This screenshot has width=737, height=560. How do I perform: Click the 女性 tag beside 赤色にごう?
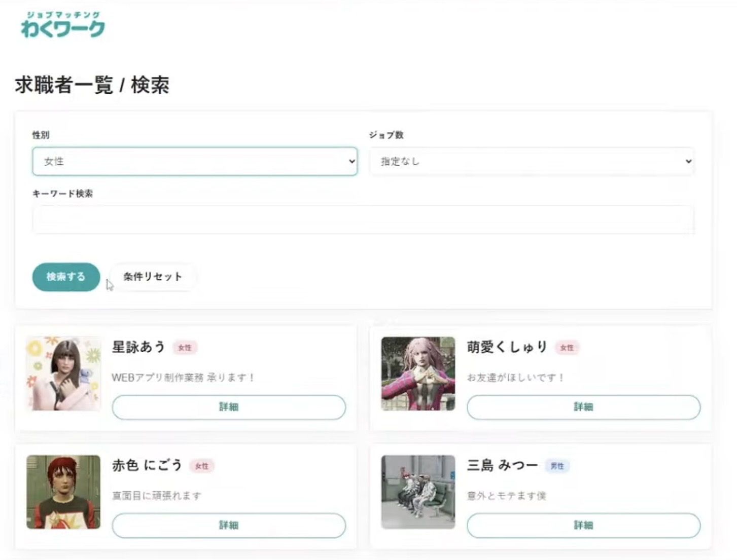[202, 466]
